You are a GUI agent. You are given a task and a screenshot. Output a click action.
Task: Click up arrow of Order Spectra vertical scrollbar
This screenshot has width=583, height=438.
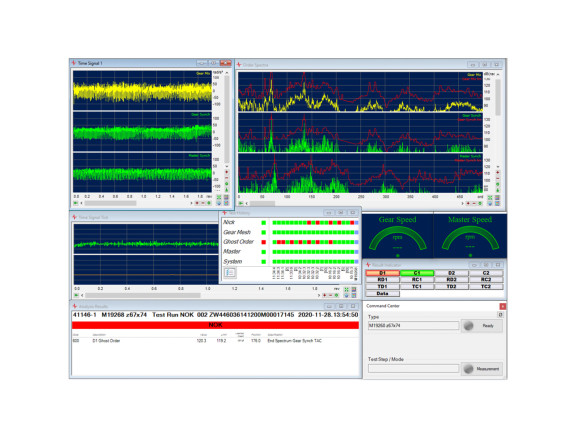[498, 74]
